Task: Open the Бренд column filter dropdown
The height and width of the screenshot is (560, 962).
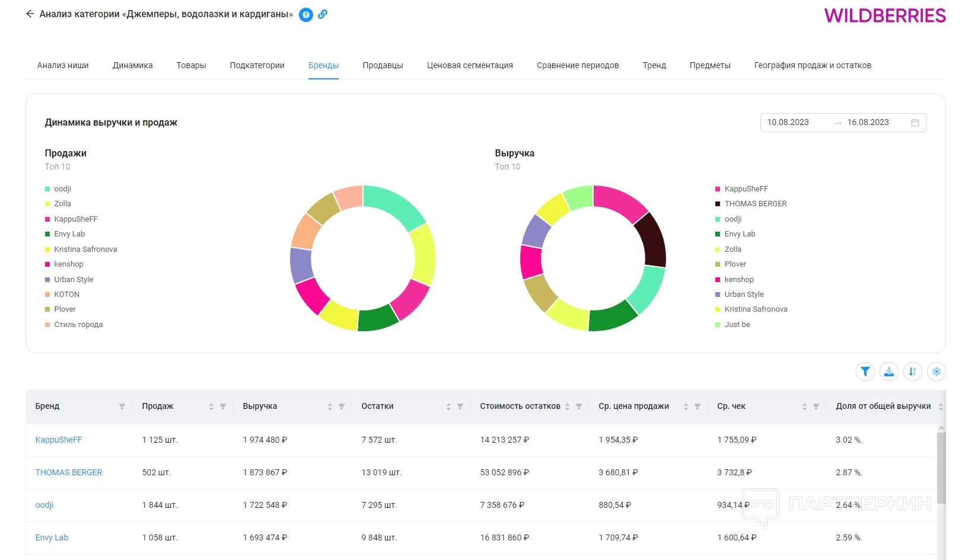Action: point(122,407)
